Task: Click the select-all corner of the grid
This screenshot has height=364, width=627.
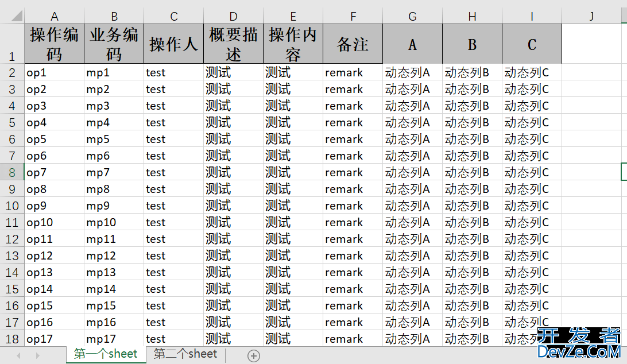Action: click(11, 16)
